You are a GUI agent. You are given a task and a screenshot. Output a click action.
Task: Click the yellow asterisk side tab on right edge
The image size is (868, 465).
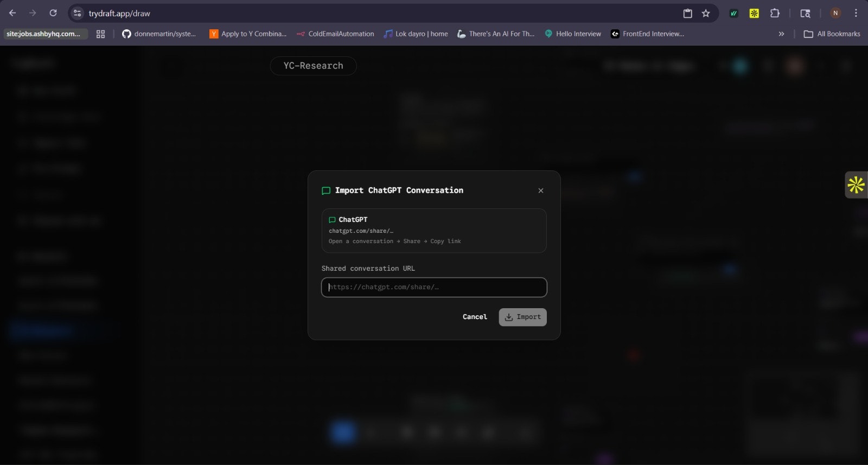coord(856,185)
